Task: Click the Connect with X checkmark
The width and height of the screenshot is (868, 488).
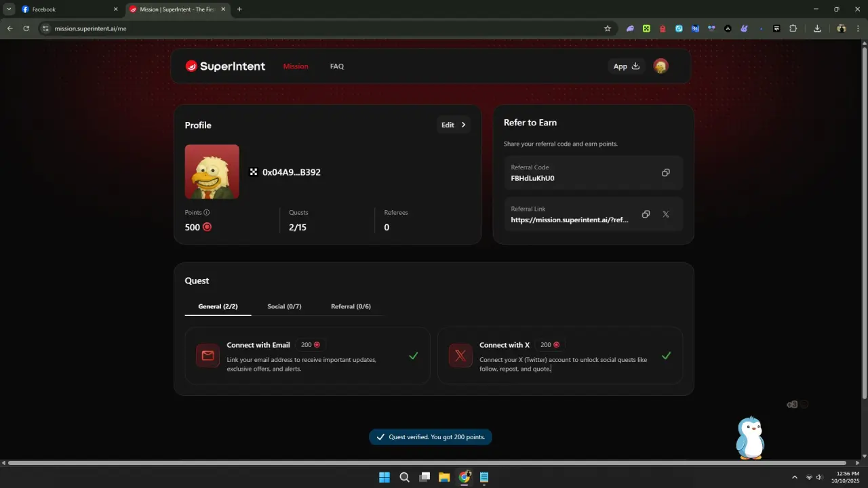Action: coord(666,355)
